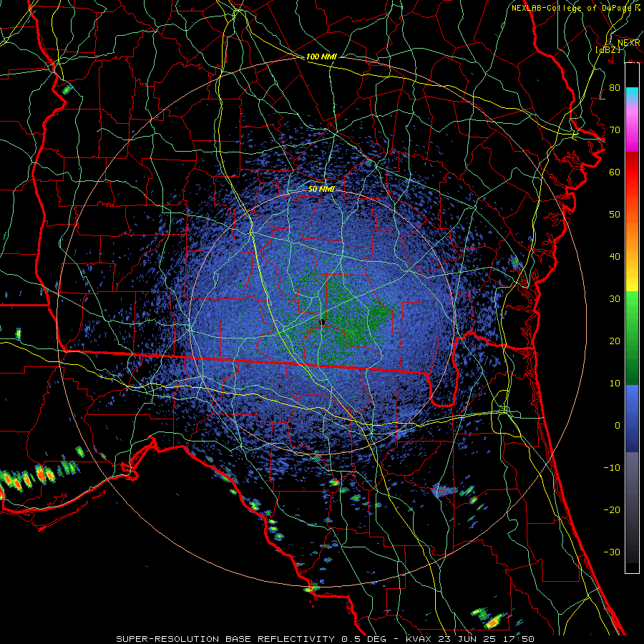Click the -30 value on the dBZ scale
Image resolution: width=644 pixels, height=644 pixels.
pos(612,552)
